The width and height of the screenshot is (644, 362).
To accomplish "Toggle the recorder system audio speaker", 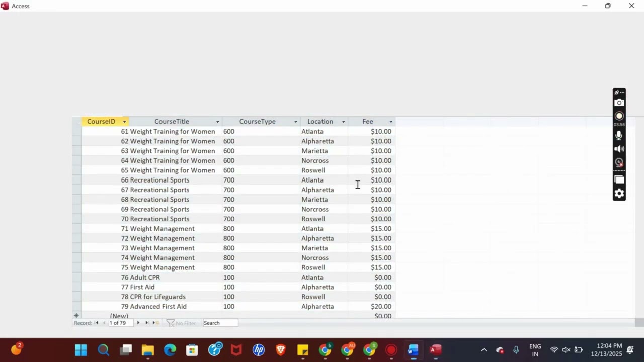I will (x=619, y=149).
